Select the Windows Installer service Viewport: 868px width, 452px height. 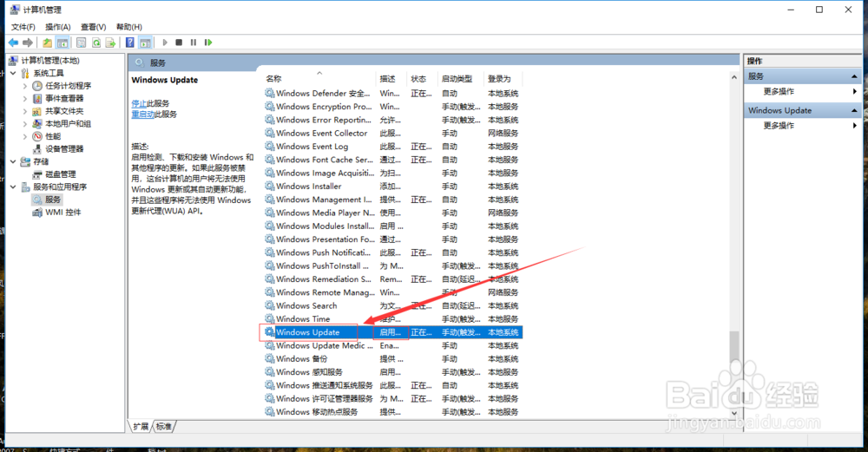392,187
